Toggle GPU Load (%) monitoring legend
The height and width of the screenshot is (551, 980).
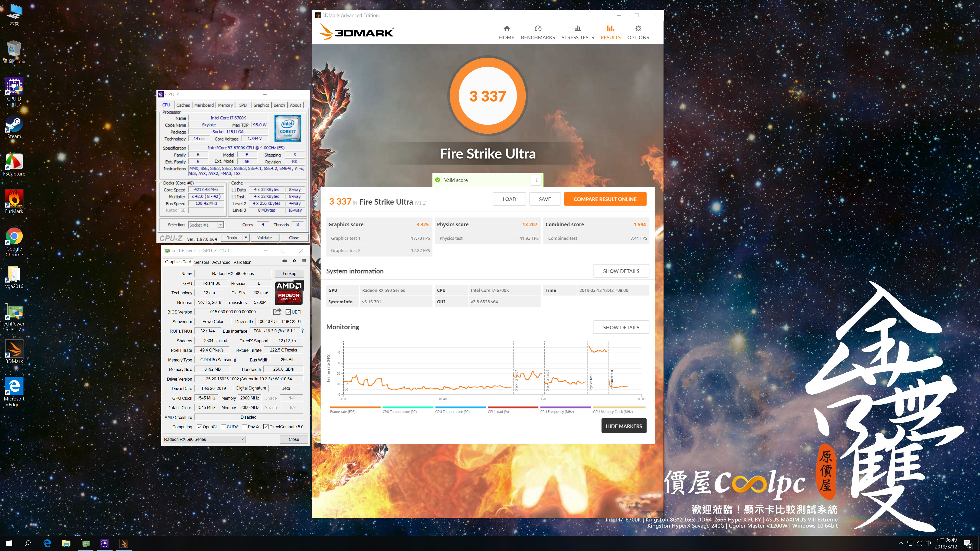(512, 410)
